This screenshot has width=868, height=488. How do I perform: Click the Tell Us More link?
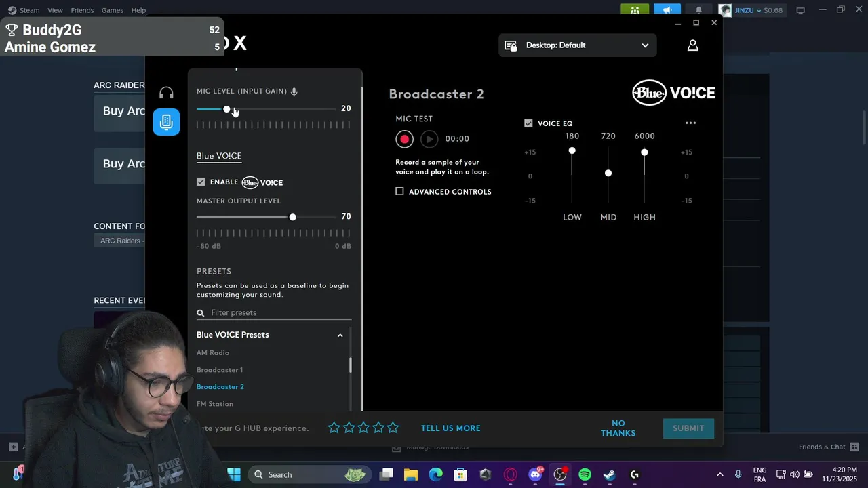450,428
